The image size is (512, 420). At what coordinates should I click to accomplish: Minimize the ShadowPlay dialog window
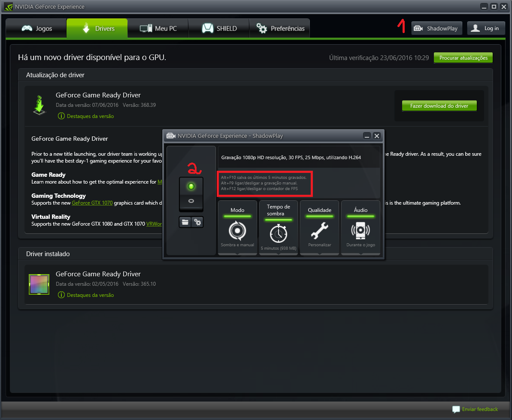click(x=367, y=136)
